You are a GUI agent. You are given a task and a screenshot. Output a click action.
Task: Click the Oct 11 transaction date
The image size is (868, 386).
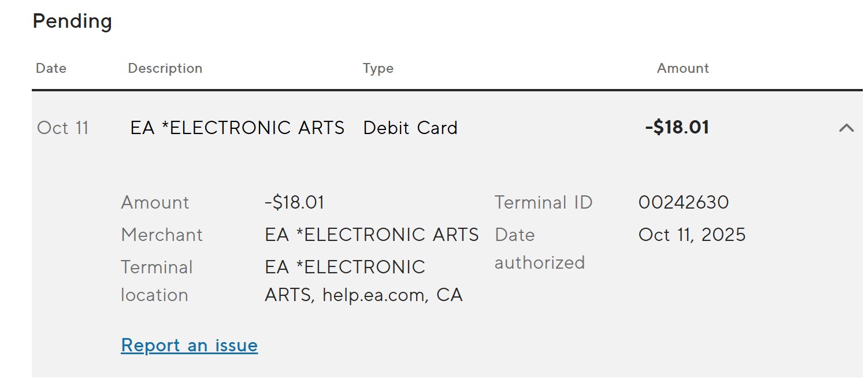pyautogui.click(x=63, y=128)
